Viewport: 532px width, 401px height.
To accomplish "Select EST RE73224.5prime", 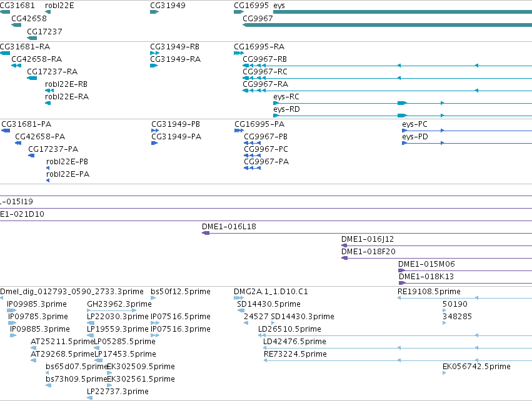I will coord(295,354).
